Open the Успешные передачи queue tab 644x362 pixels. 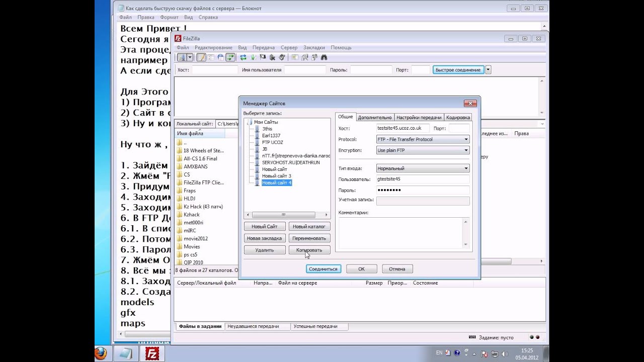coord(319,326)
